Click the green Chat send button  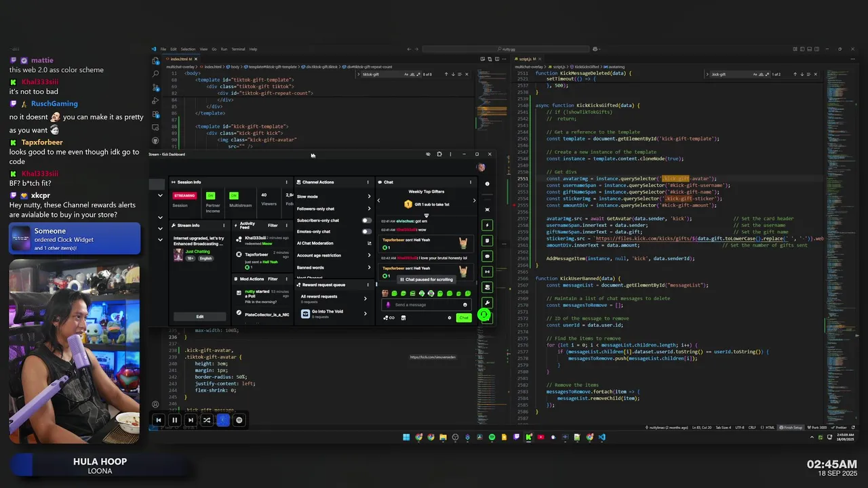464,318
